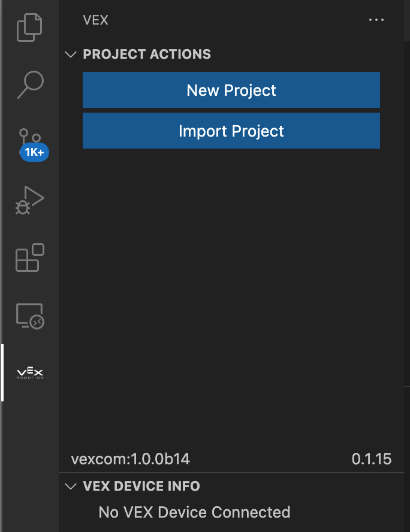Open the VEX DEVICE INFO section header

point(141,486)
